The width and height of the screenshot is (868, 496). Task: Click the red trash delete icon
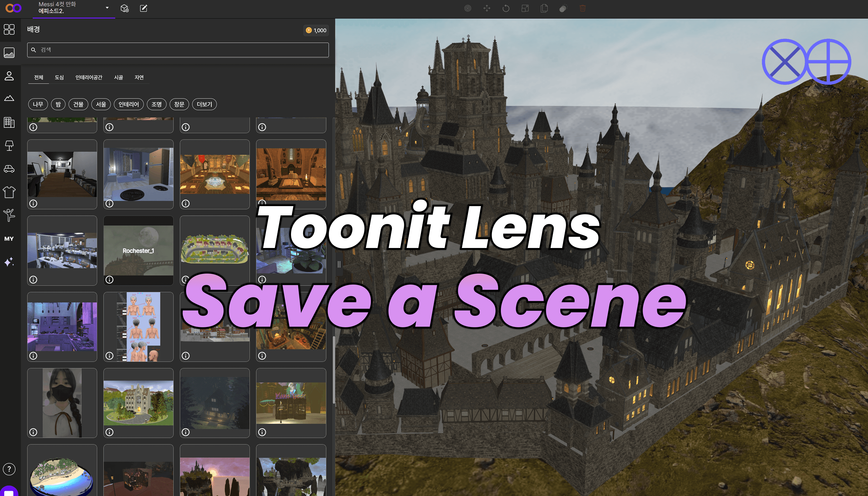coord(582,8)
